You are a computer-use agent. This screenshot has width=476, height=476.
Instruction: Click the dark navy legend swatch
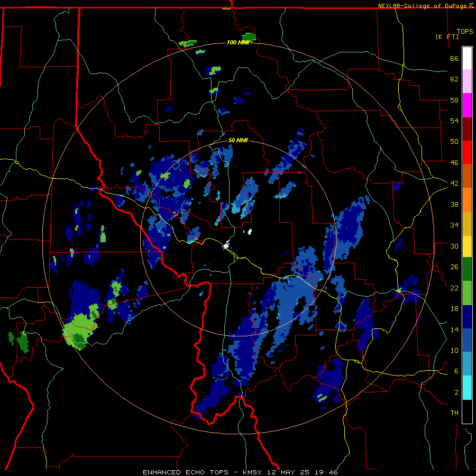(467, 317)
